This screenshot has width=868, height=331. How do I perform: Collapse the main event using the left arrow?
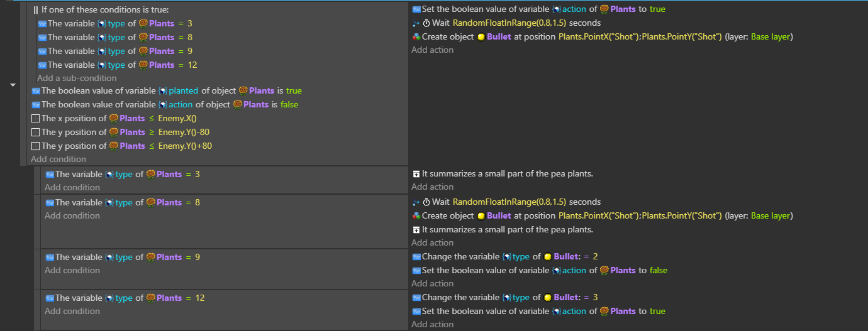coord(13,84)
